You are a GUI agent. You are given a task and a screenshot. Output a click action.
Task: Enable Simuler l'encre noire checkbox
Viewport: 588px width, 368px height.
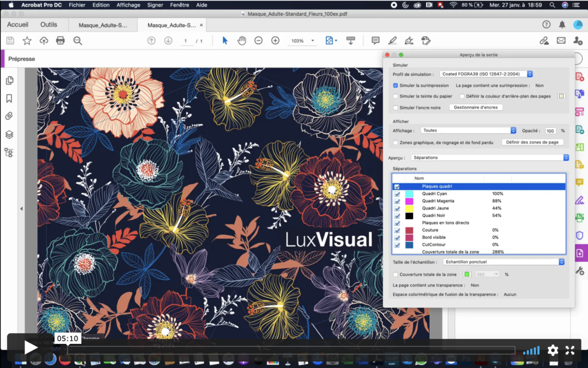point(396,108)
